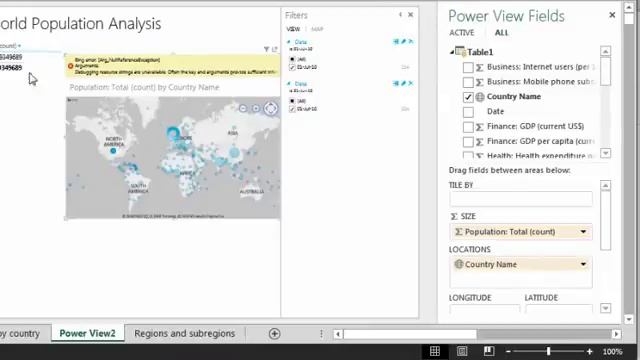Switch to Normal view in the status bar
The width and height of the screenshot is (640, 360).
[435, 351]
